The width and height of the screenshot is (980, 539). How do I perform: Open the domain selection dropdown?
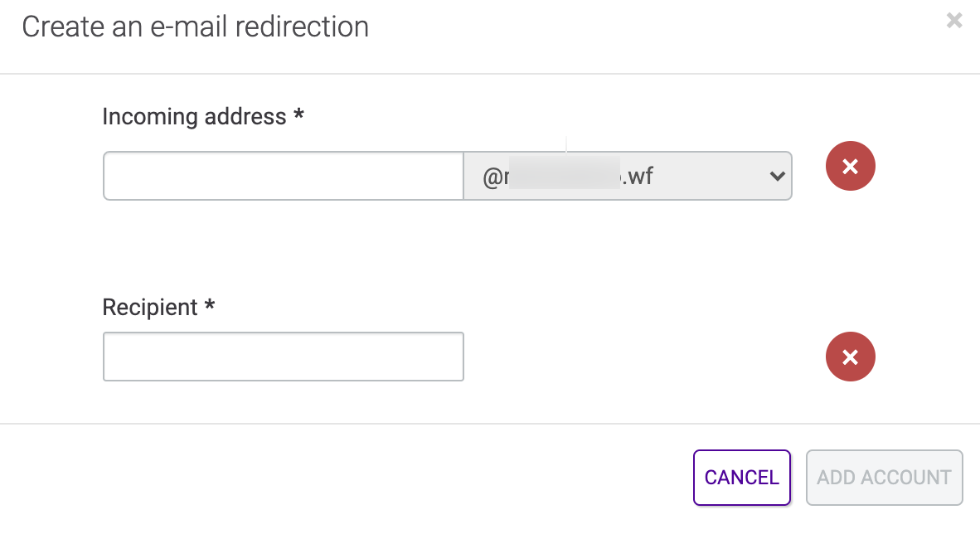point(627,176)
